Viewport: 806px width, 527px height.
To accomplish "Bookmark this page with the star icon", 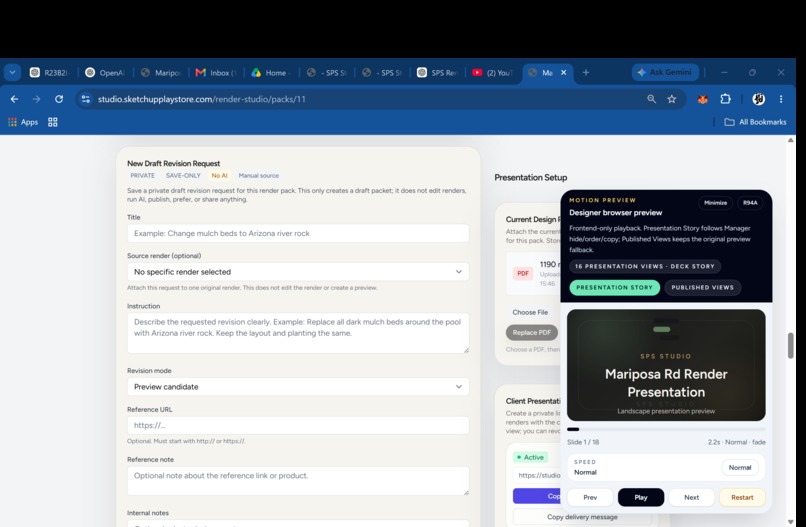I will (x=672, y=99).
